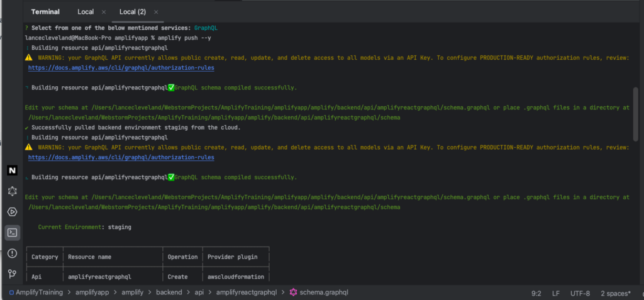Open the Problems tool window icon
The image size is (644, 300).
(x=12, y=253)
